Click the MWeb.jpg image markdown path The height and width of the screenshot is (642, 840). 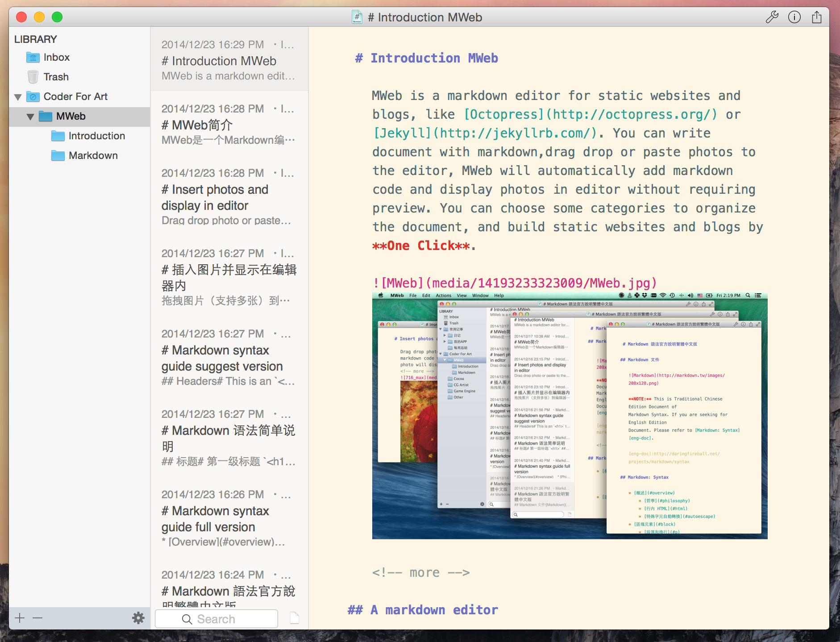click(x=515, y=283)
